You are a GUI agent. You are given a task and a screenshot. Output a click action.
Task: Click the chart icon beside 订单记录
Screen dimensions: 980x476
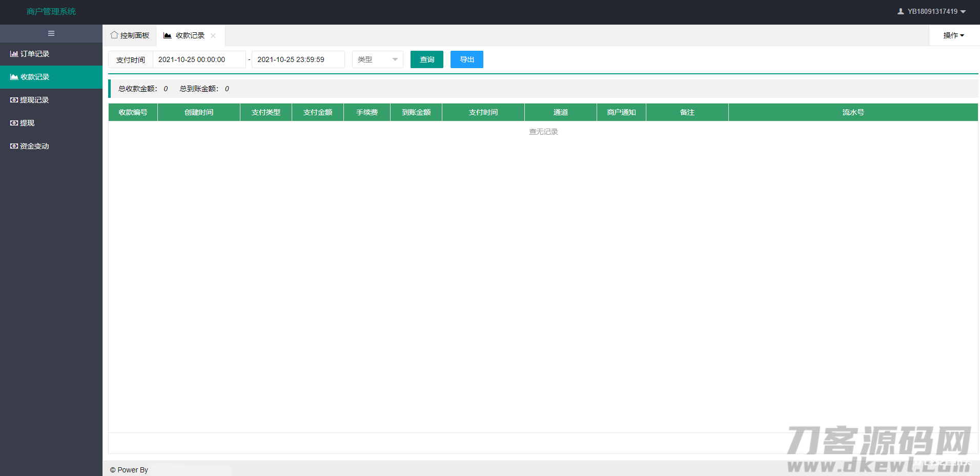(14, 54)
